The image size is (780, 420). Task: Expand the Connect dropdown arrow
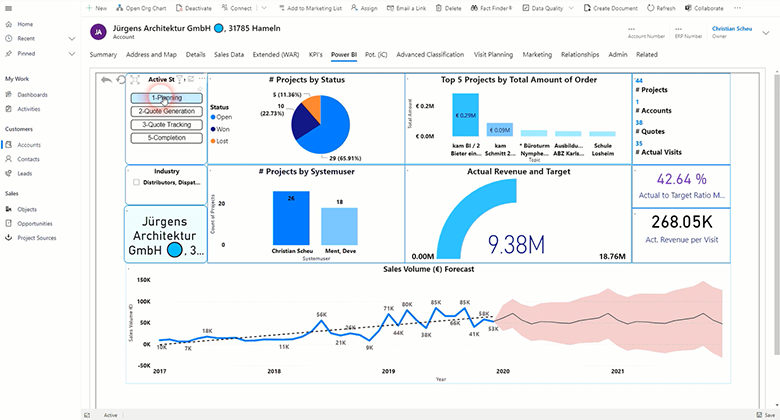click(264, 8)
